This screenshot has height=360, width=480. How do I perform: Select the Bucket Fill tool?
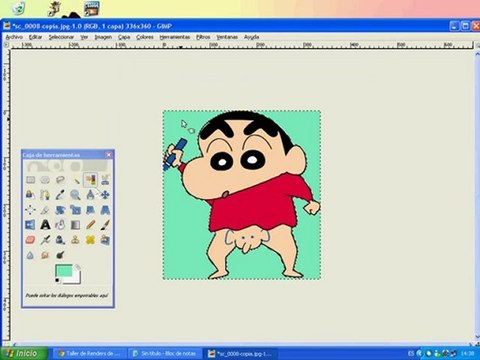click(60, 225)
